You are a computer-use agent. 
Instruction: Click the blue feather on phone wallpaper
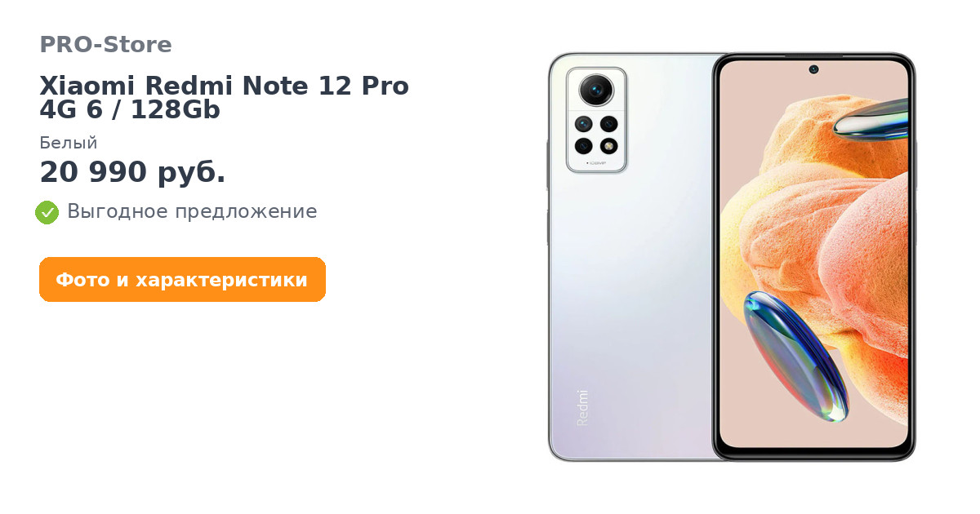click(794, 354)
